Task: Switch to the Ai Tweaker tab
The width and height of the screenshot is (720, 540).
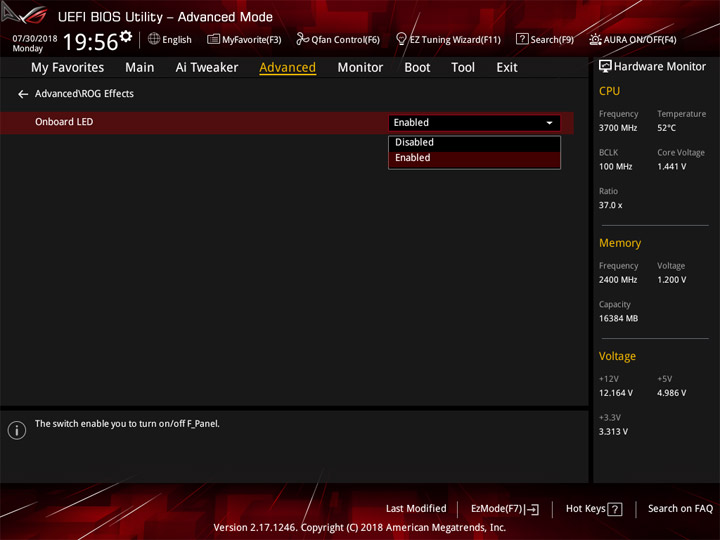Action: pyautogui.click(x=207, y=68)
